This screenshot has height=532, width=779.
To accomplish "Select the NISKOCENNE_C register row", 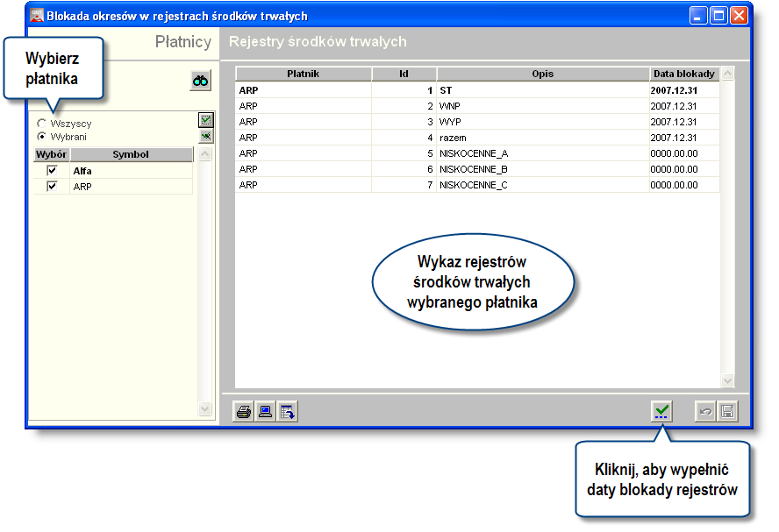I will 477,185.
